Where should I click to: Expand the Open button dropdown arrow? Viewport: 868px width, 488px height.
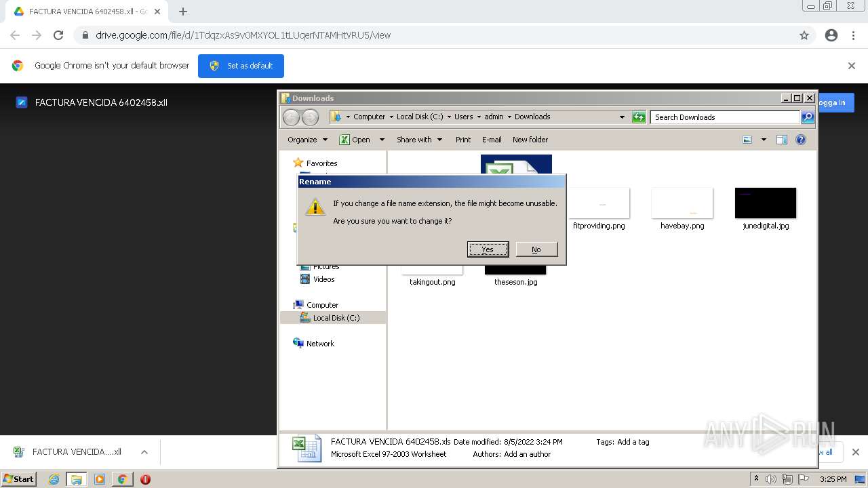click(382, 140)
